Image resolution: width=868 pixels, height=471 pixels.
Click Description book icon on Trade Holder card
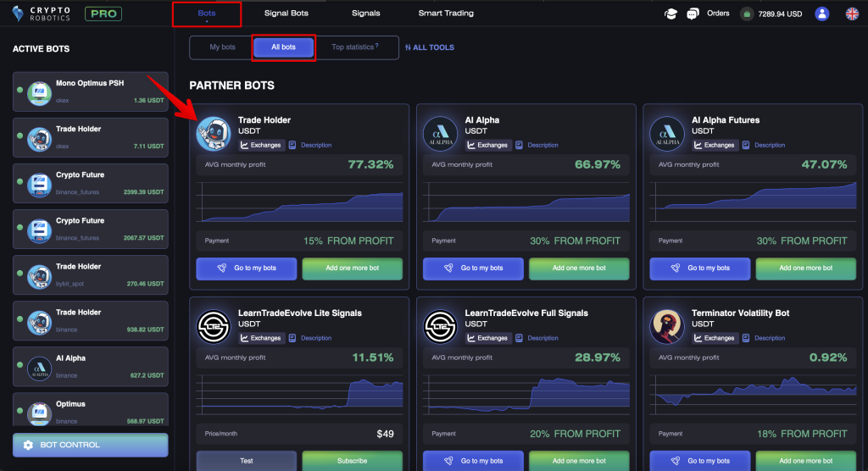[292, 145]
